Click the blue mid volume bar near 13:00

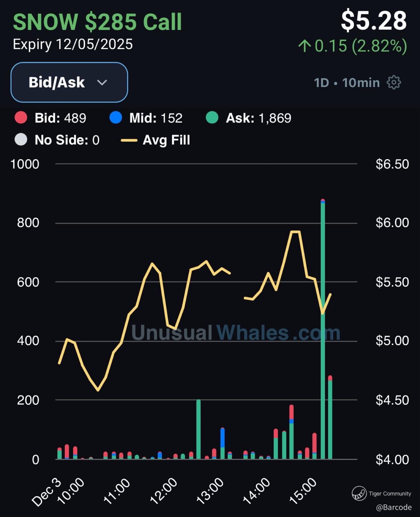tap(222, 438)
